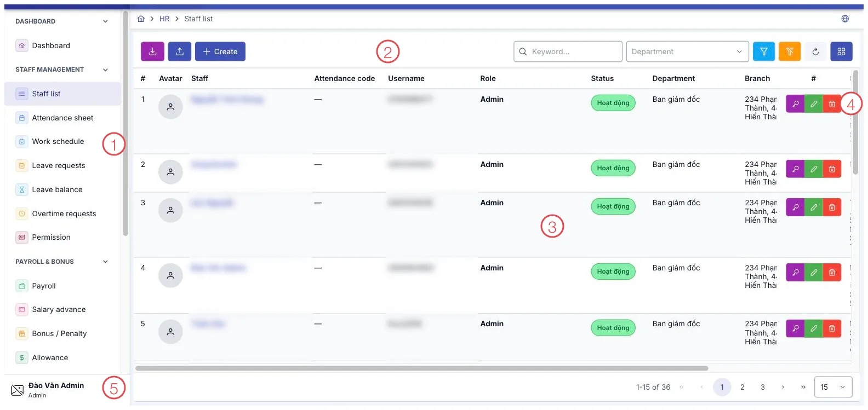
Task: Collapse the PAYROLL & BONUS section
Action: tap(105, 262)
